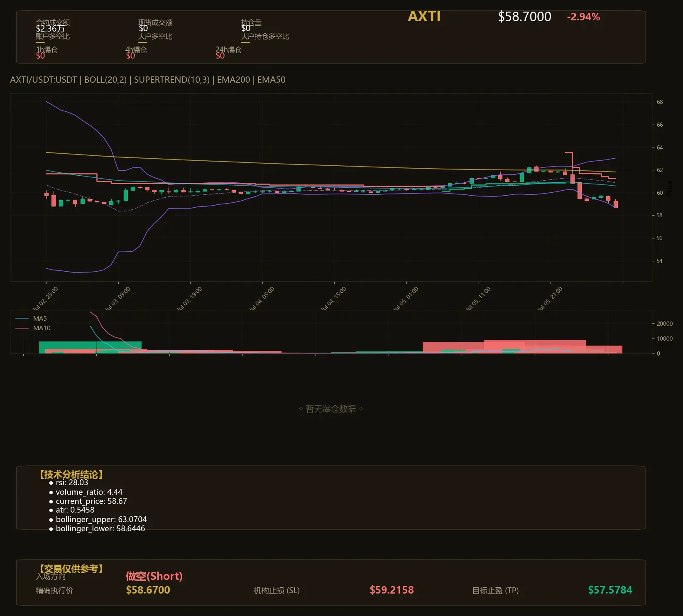Toggle the MA10 legend entry

click(x=33, y=328)
